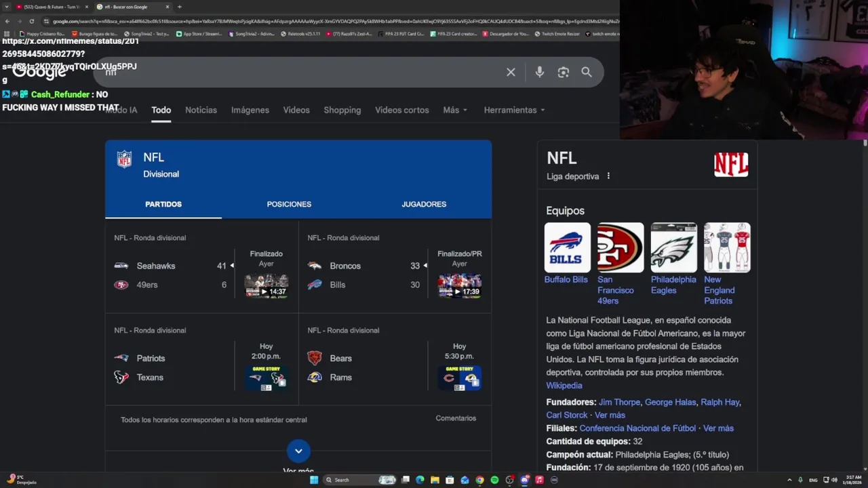This screenshot has height=488, width=868.
Task: Open Google Chrome from the taskbar
Action: 479,480
